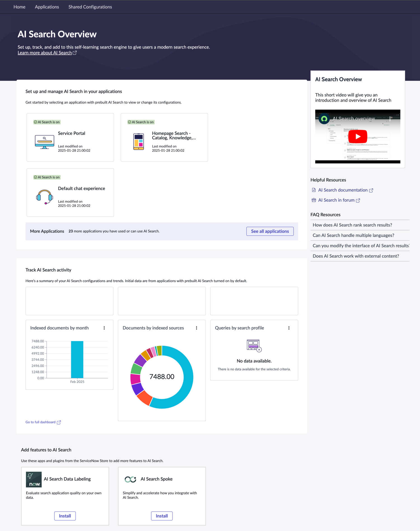
Task: Open the Default chat experience card title
Action: (x=81, y=188)
